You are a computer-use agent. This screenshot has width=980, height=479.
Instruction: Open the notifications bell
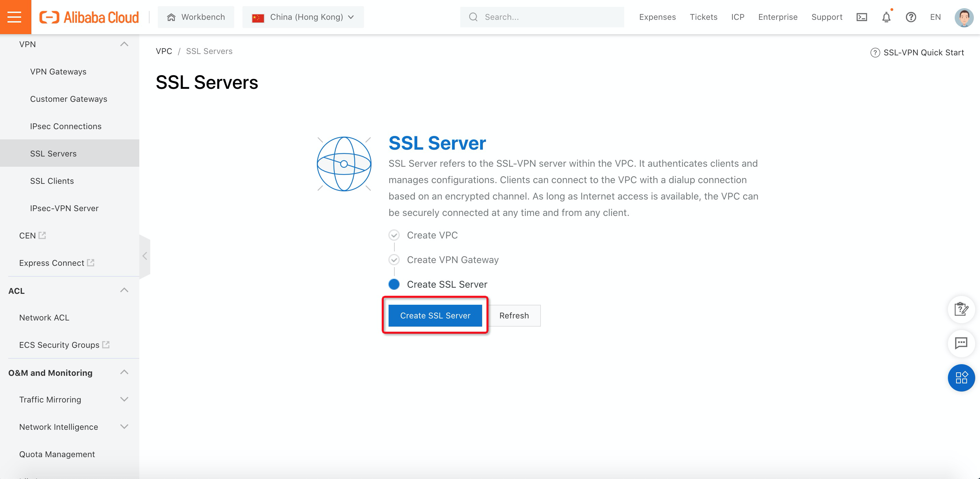(886, 17)
